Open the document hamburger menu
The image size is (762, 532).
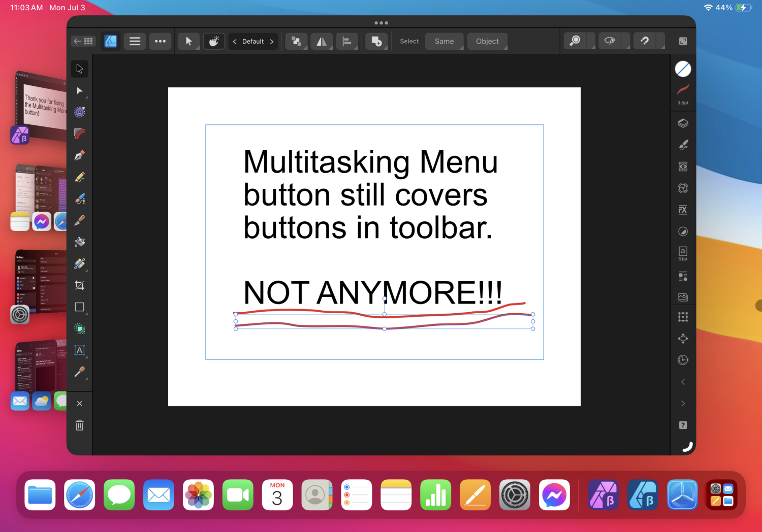click(135, 41)
